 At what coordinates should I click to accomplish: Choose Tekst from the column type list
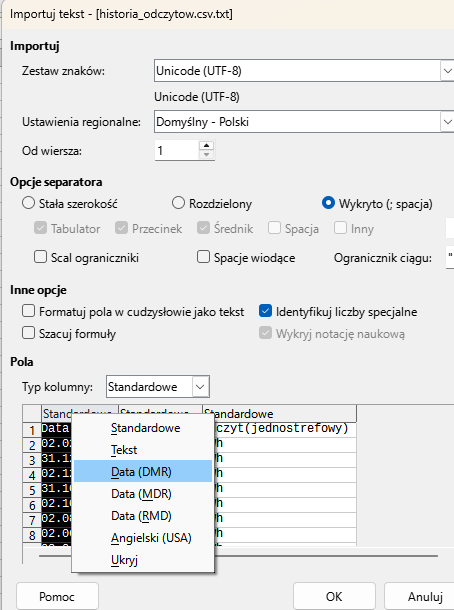click(x=143, y=450)
